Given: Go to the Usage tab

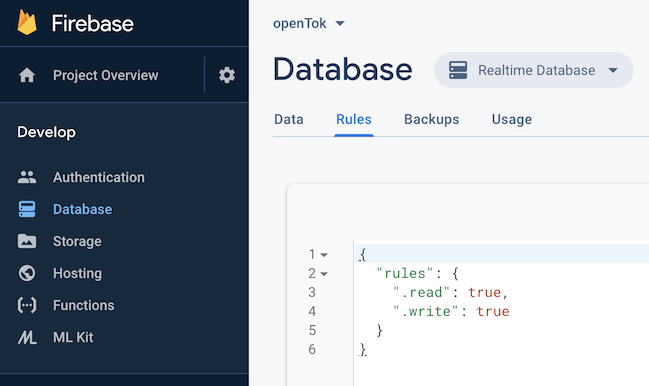Looking at the screenshot, I should (x=512, y=120).
